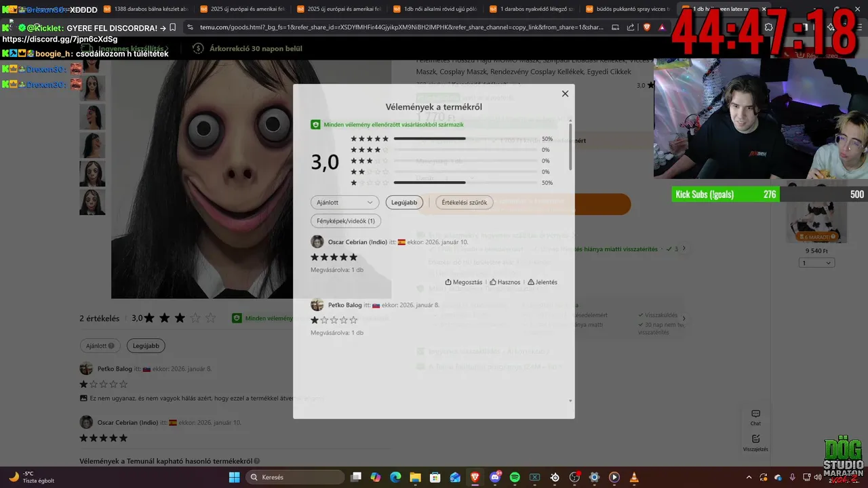Open Spotify from the taskbar
The width and height of the screenshot is (868, 488).
515,477
